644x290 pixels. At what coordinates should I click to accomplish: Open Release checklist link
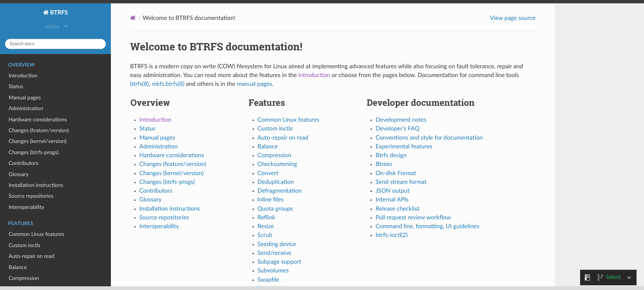pyautogui.click(x=397, y=209)
